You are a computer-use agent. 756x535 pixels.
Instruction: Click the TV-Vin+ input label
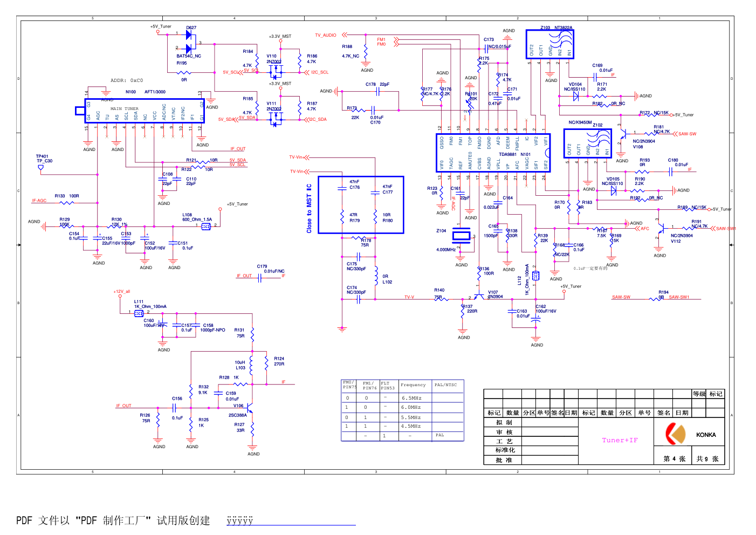296,157
